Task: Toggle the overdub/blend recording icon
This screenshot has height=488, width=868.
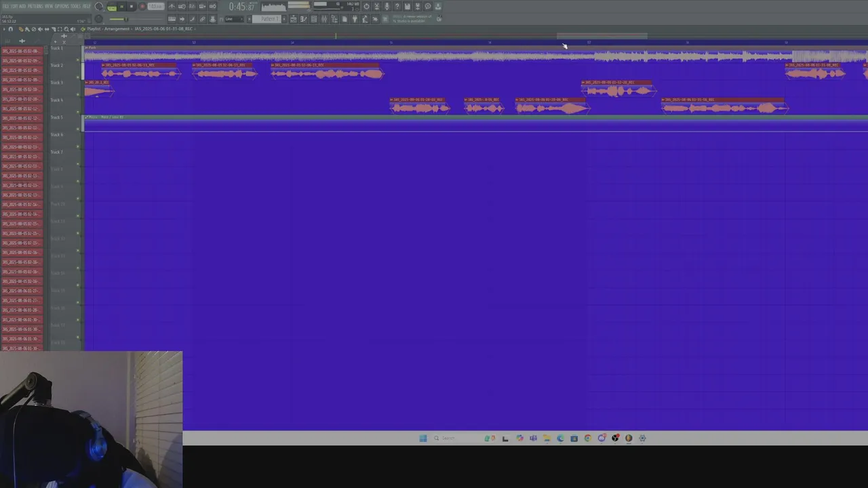Action: point(202,7)
